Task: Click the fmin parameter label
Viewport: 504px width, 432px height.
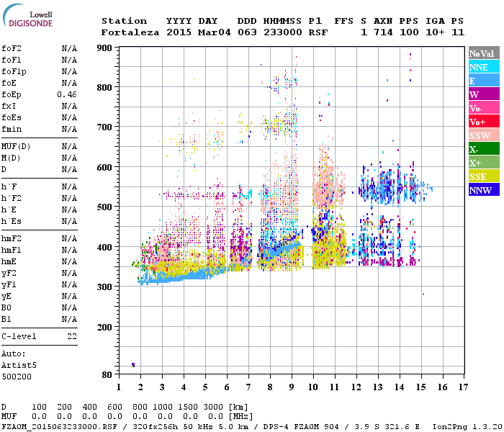Action: [12, 129]
